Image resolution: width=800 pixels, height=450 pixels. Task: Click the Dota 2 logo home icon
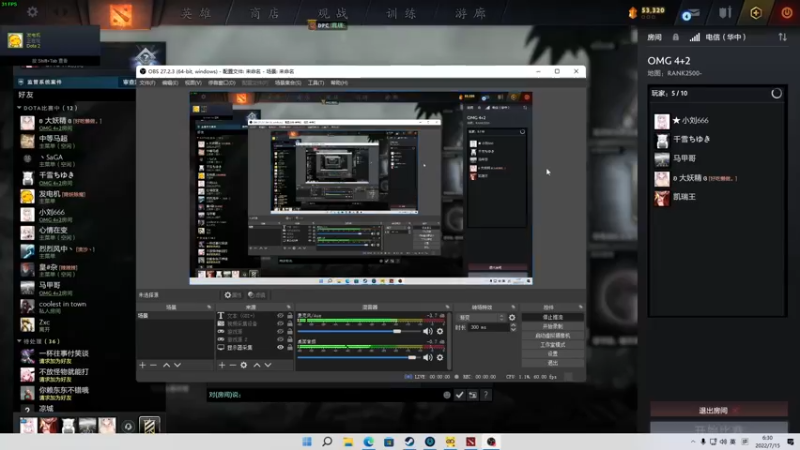tap(121, 15)
